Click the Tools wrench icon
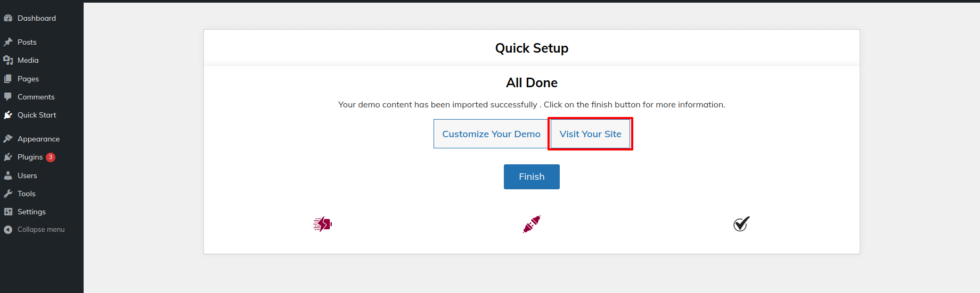The width and height of the screenshot is (980, 293). click(8, 194)
